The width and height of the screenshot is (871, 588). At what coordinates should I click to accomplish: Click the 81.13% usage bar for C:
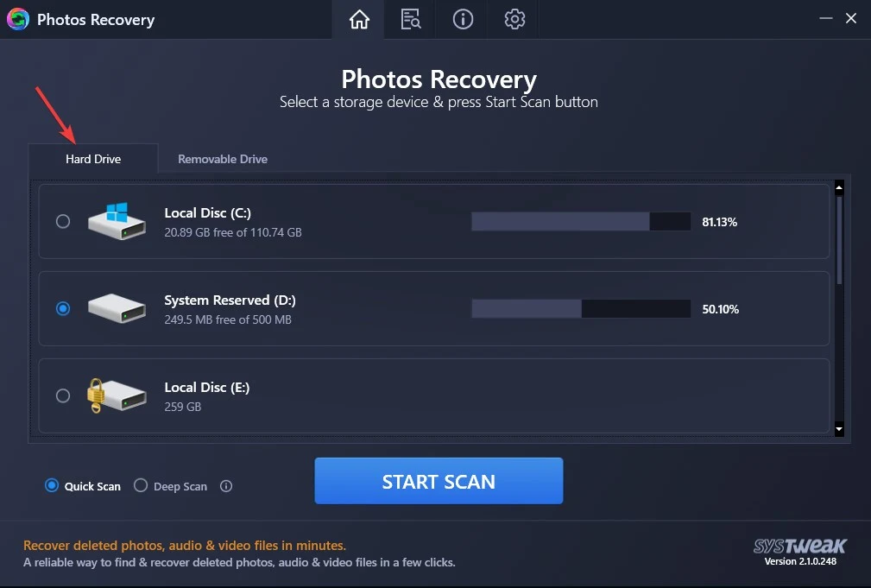(x=581, y=221)
